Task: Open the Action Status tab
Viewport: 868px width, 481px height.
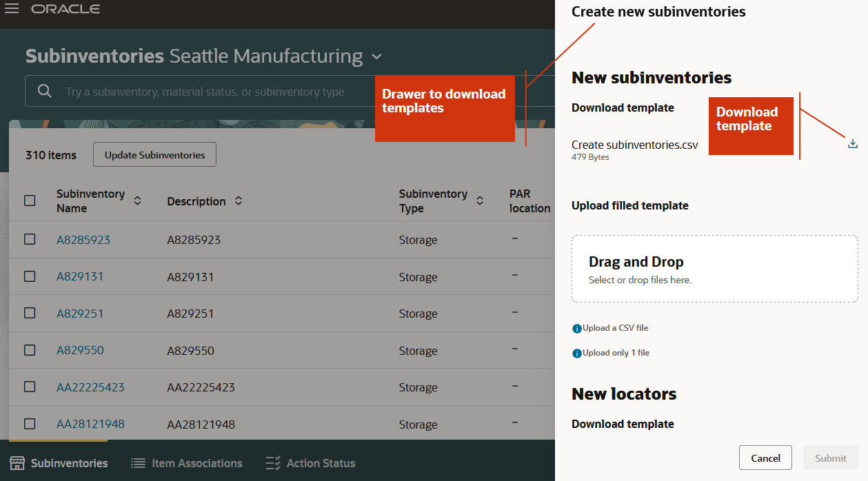Action: pyautogui.click(x=311, y=463)
